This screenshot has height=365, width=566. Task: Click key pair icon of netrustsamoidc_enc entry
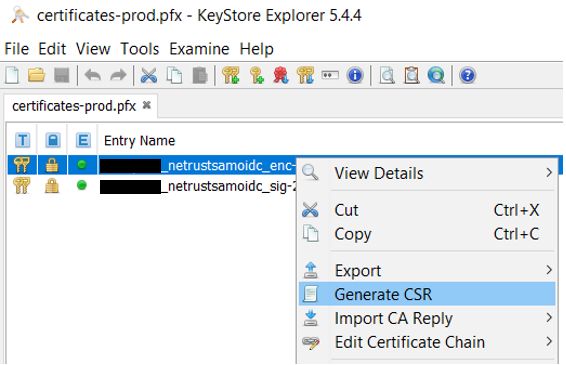[x=21, y=165]
